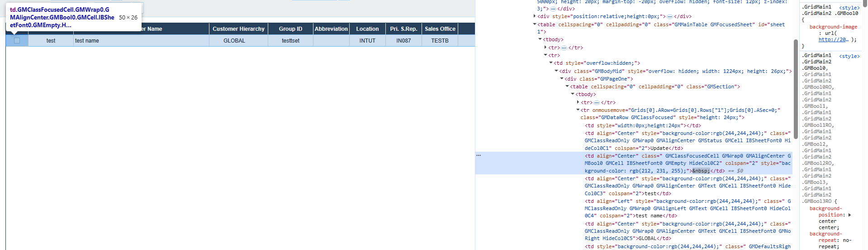Select the HideCol0C3 td node containing 'test'
868x250 pixels.
(x=688, y=186)
